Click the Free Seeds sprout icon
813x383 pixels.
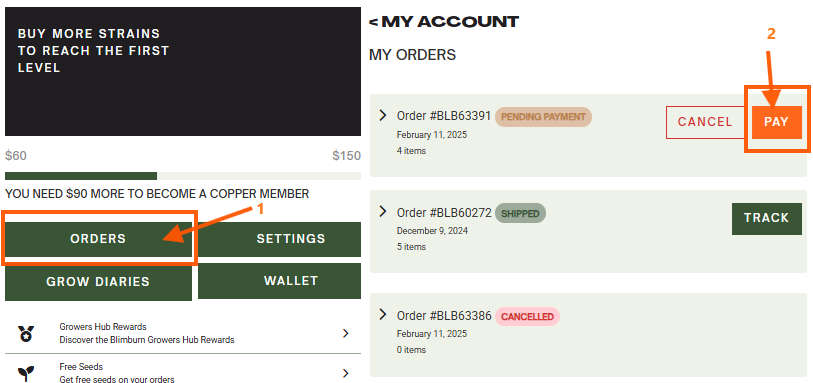[x=26, y=373]
